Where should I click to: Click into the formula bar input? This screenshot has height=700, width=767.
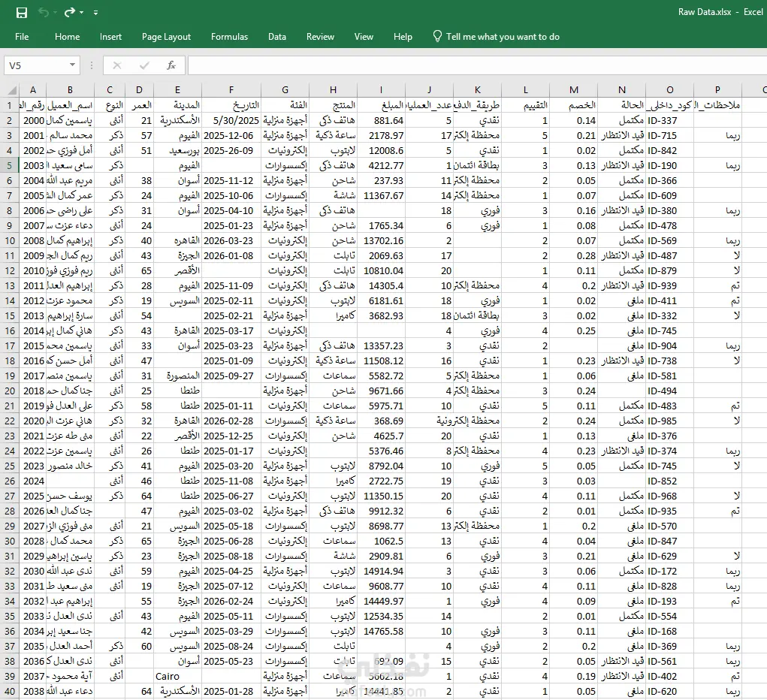coord(477,65)
